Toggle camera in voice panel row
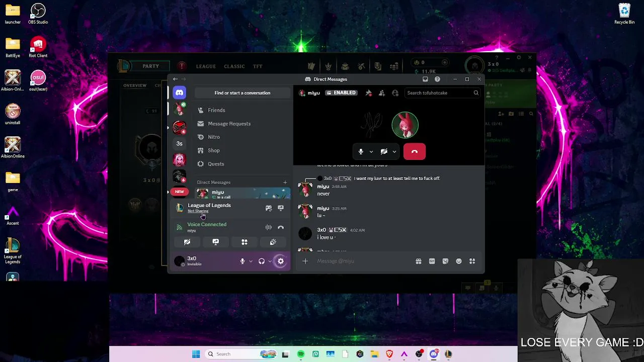Screen dimensions: 644x362 (187, 242)
